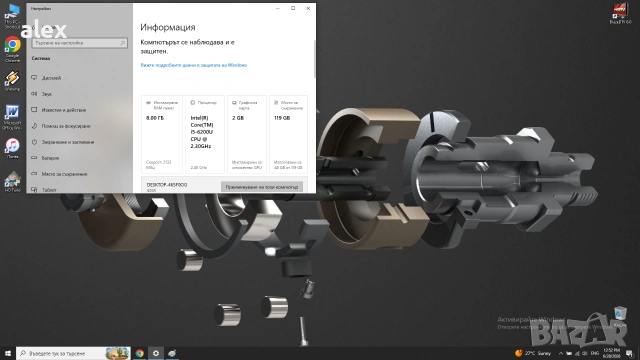Select the Звук speaker icon in Settings sidebar
This screenshot has height=360, width=640.
34,93
